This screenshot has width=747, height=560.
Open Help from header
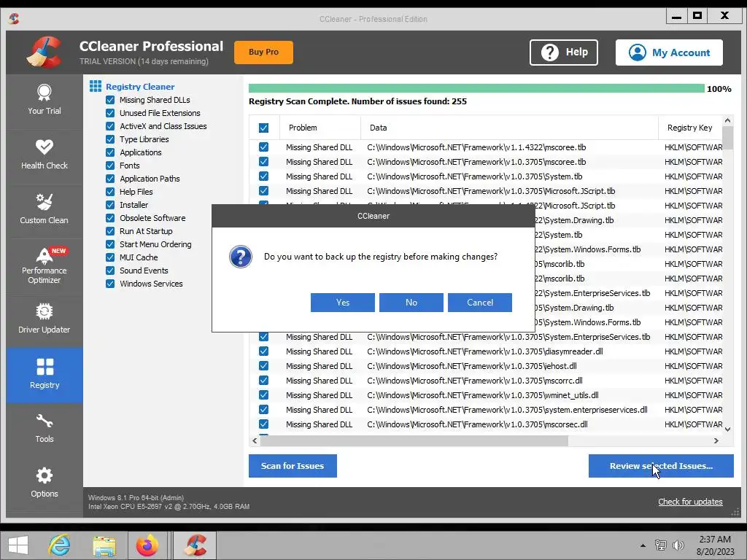[564, 52]
